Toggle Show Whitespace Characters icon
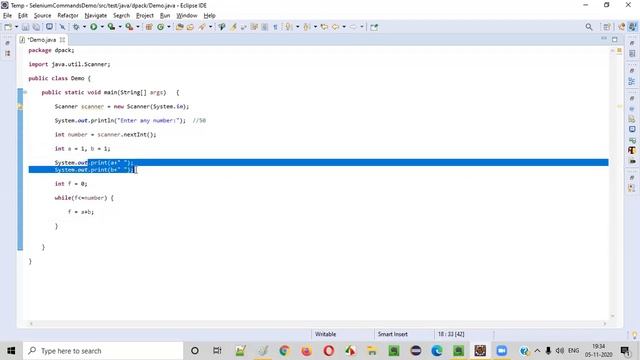640x360 pixels. (x=276, y=27)
